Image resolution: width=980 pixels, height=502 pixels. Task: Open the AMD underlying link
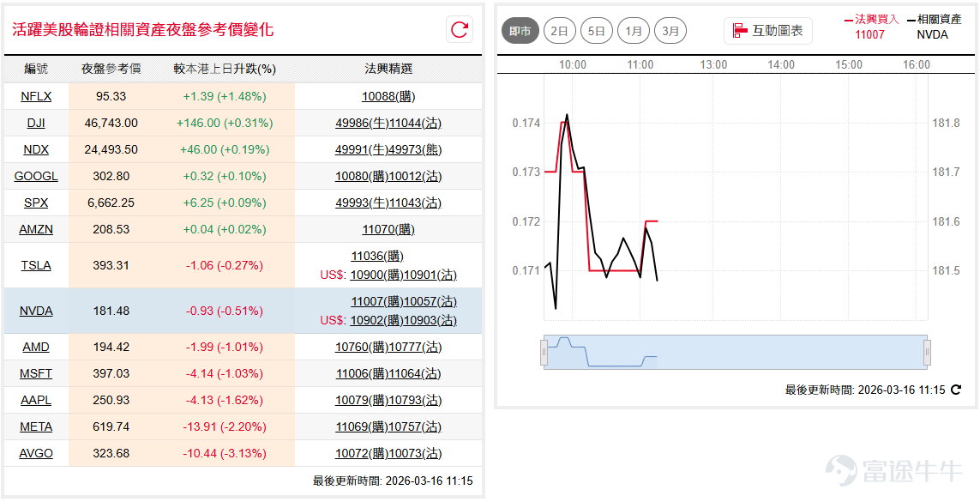click(x=36, y=347)
